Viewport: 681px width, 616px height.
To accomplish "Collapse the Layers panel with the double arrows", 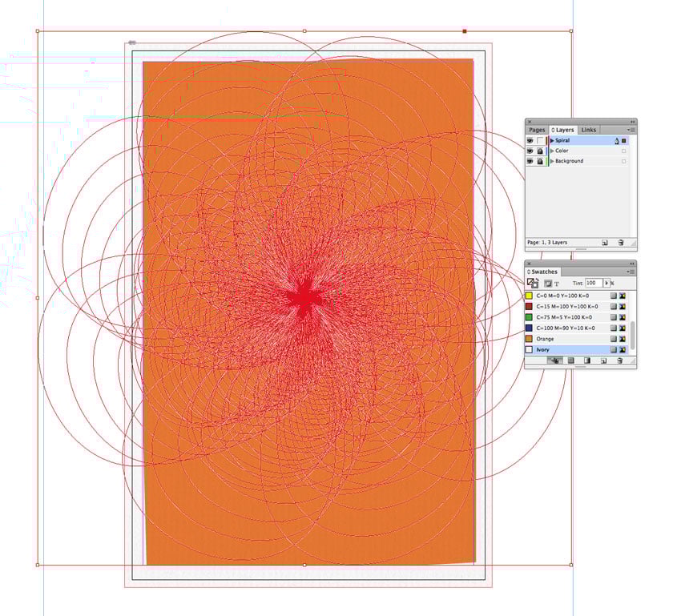I will pos(632,122).
